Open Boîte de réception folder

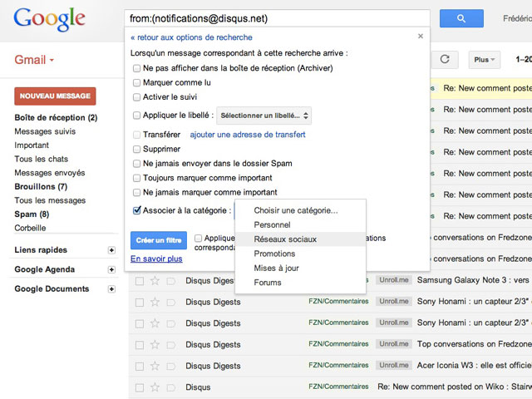56,117
